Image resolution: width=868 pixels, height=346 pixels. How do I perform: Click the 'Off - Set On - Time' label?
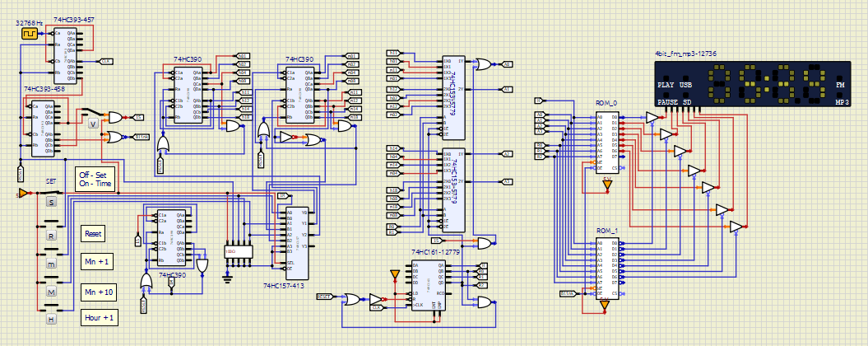96,180
